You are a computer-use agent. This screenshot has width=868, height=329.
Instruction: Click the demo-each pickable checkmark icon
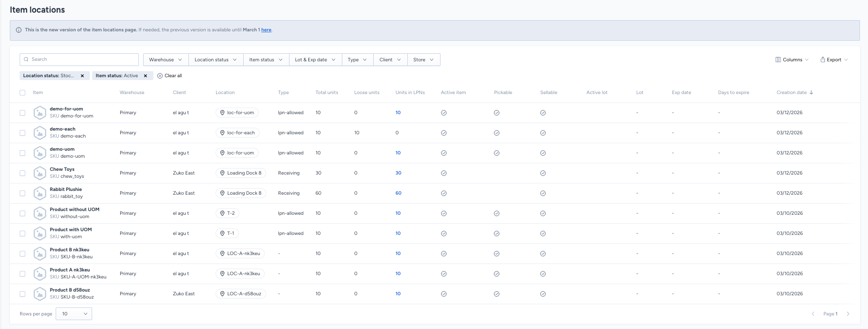(x=497, y=133)
